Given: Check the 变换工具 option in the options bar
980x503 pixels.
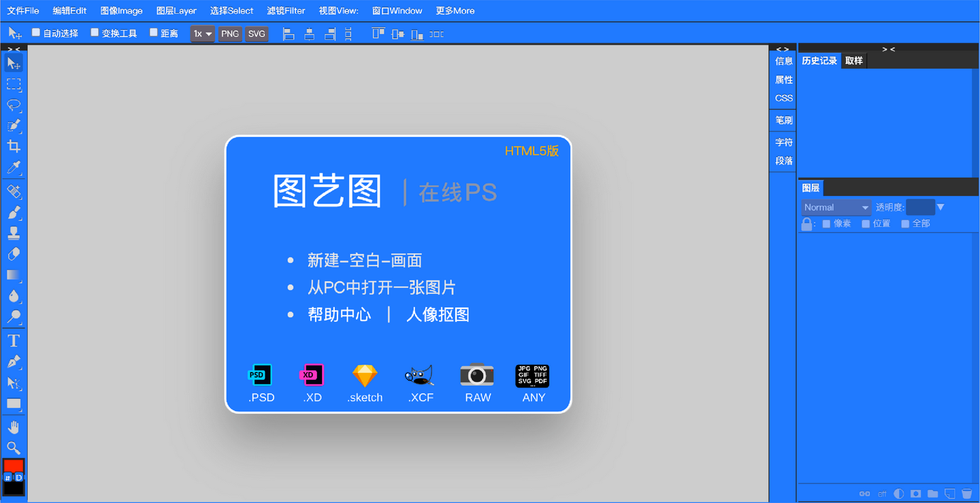Looking at the screenshot, I should tap(94, 31).
